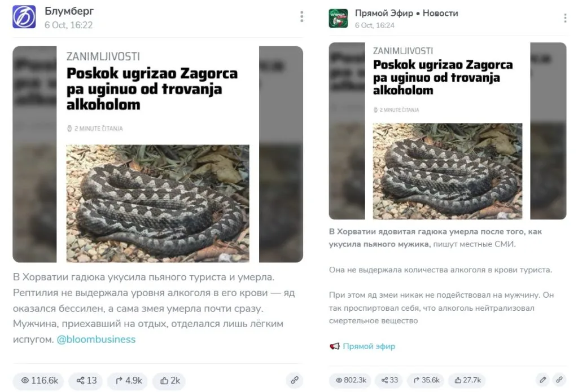578x392 pixels.
Task: Open the snake article image in right post
Action: [x=448, y=131]
